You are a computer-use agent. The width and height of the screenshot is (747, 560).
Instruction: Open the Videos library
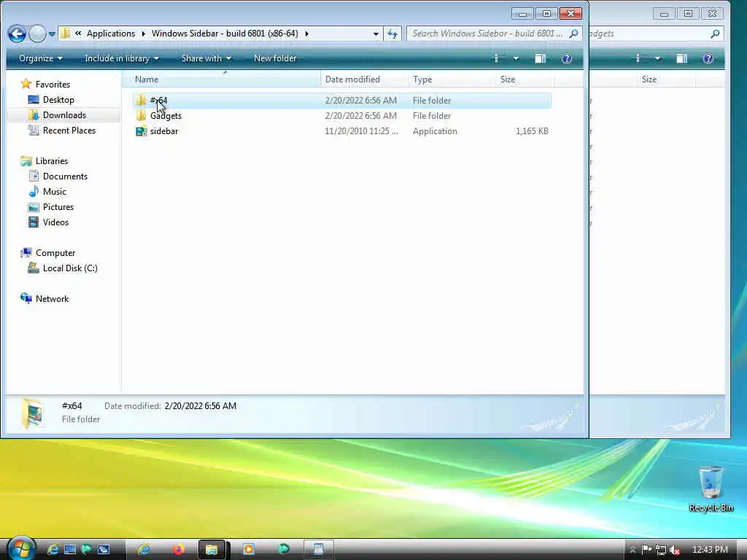coord(55,222)
